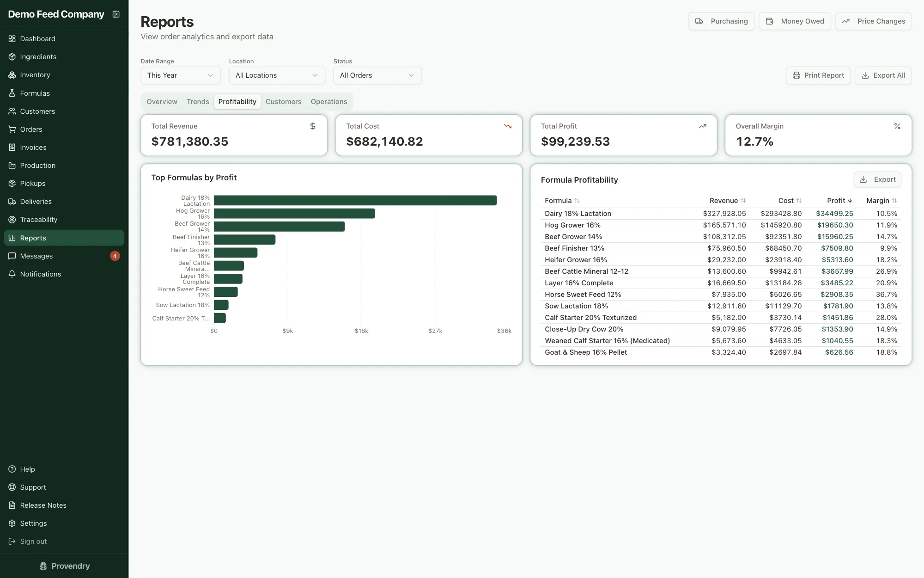The image size is (924, 578).
Task: Sort table by the Margin column
Action: pyautogui.click(x=881, y=201)
